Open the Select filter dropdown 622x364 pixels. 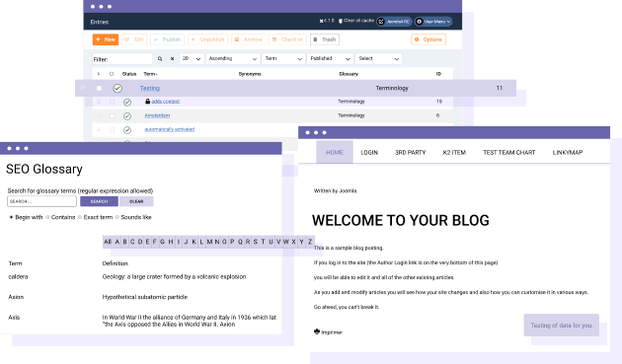378,58
